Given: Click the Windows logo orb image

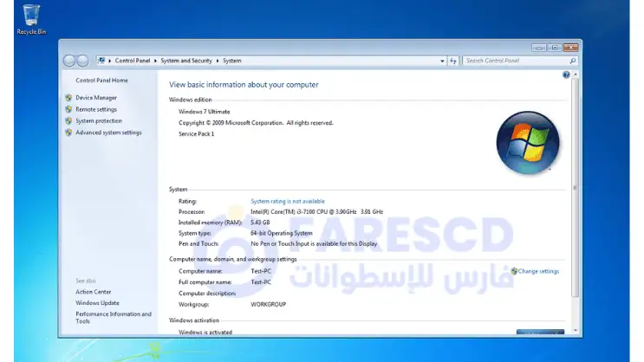Looking at the screenshot, I should 528,142.
